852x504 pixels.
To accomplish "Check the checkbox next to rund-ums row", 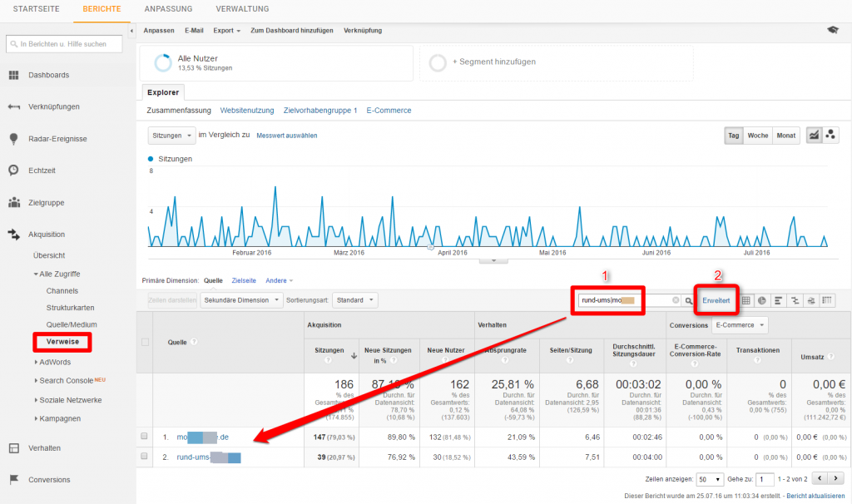I will (144, 456).
